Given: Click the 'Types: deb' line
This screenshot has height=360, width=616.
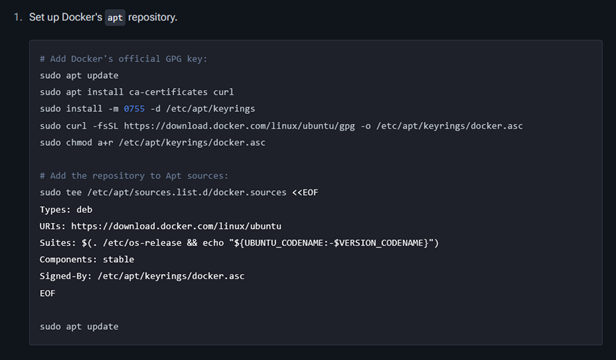Looking at the screenshot, I should pos(66,210).
